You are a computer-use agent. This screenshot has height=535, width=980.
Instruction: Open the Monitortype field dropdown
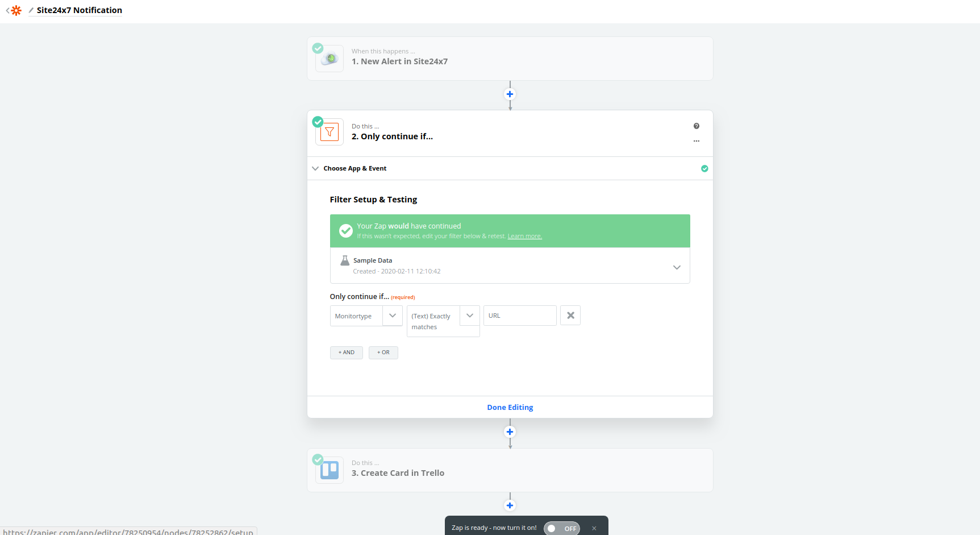coord(392,316)
